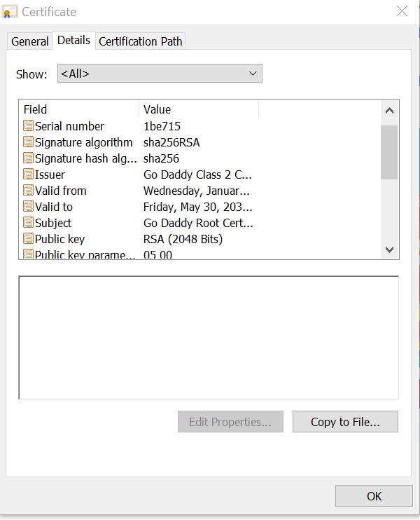Select the Signature hash alg... row label
The width and height of the screenshot is (420, 520).
point(85,158)
